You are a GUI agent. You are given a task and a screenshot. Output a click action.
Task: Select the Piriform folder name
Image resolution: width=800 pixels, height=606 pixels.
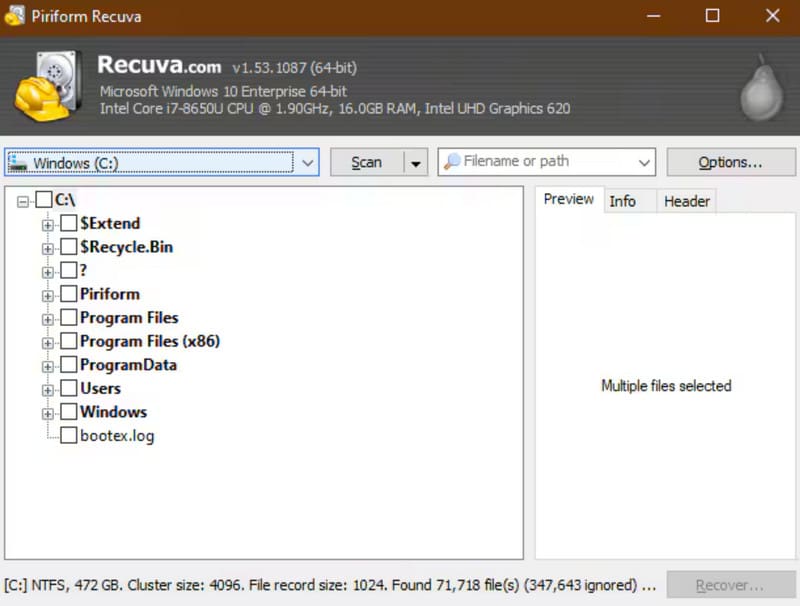coord(110,294)
